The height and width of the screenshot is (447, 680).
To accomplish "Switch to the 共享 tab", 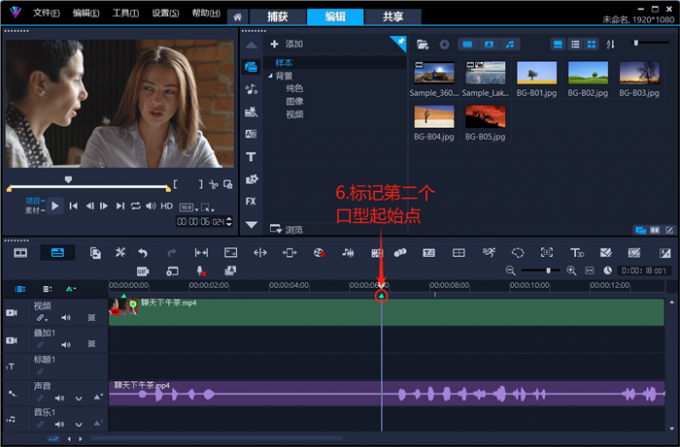I will (x=393, y=17).
